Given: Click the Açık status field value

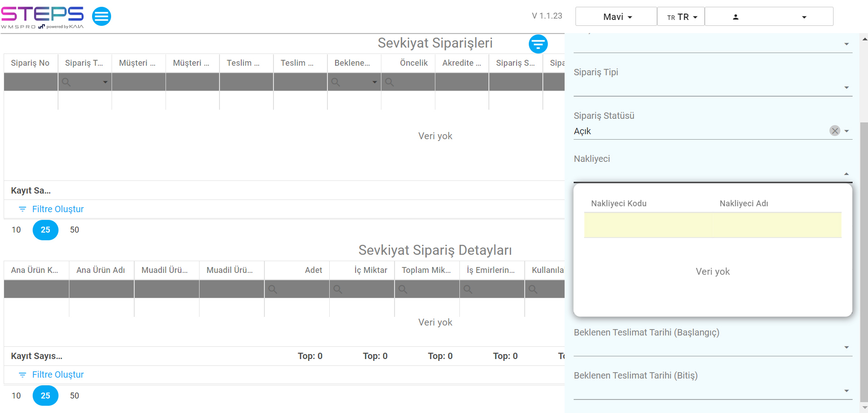Looking at the screenshot, I should click(x=582, y=131).
